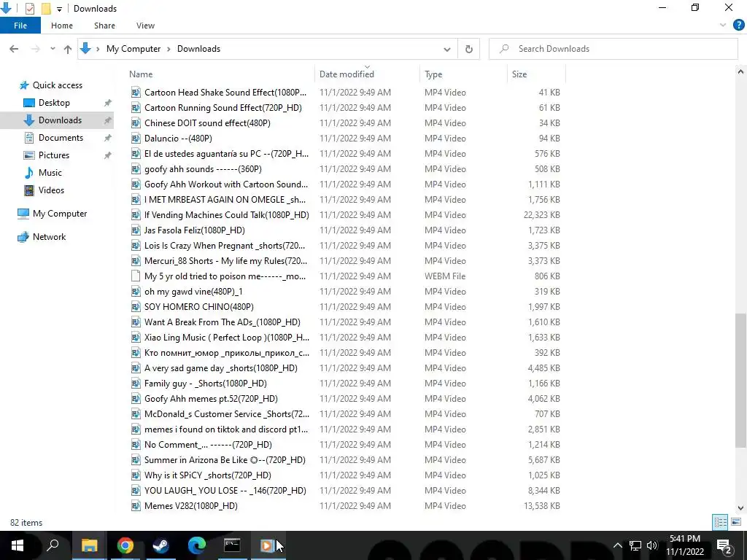The height and width of the screenshot is (560, 747).
Task: Select Want A Break From The ADs file
Action: pyautogui.click(x=222, y=322)
